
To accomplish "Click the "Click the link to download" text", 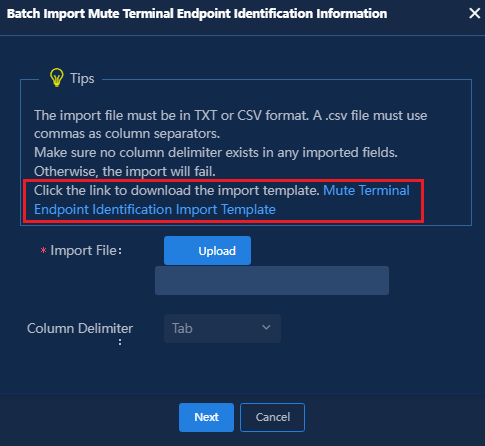I will [177, 191].
